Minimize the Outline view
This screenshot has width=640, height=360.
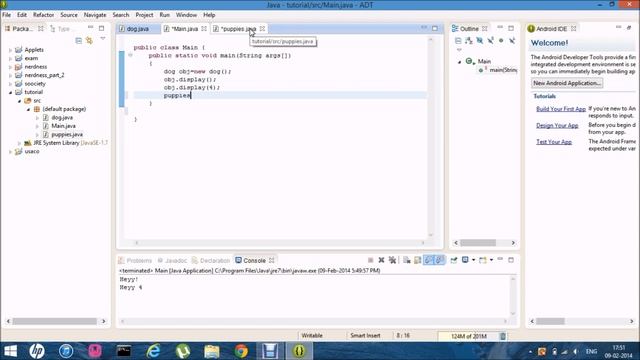(500, 28)
